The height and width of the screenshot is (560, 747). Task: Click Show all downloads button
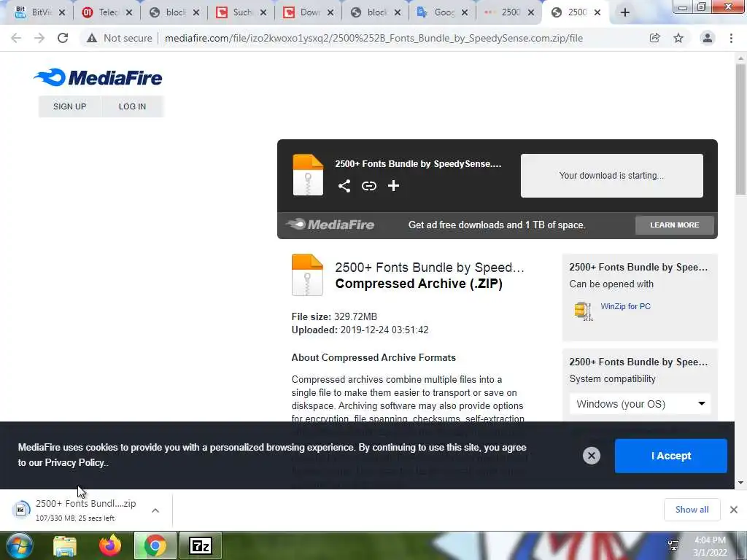[692, 510]
